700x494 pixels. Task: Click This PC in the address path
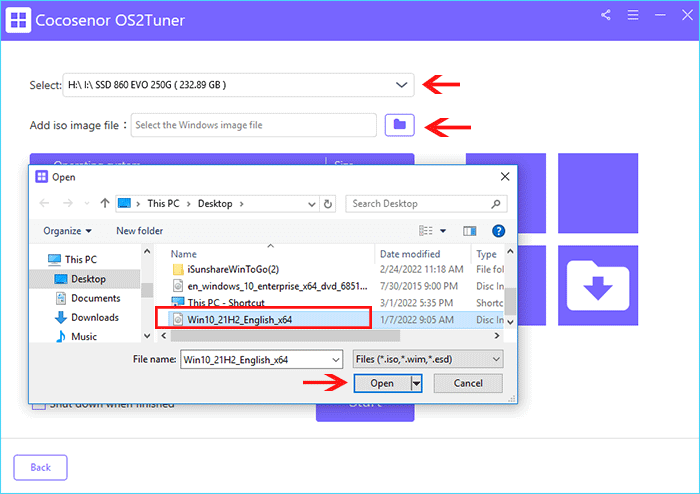pos(163,203)
